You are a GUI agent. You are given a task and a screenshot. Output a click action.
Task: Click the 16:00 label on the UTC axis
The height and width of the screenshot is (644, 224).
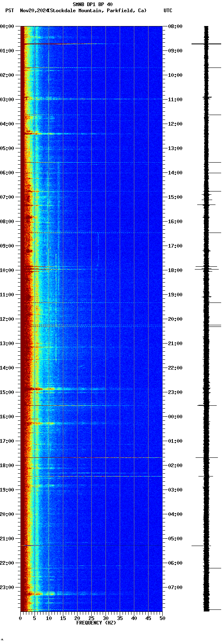coord(175,222)
